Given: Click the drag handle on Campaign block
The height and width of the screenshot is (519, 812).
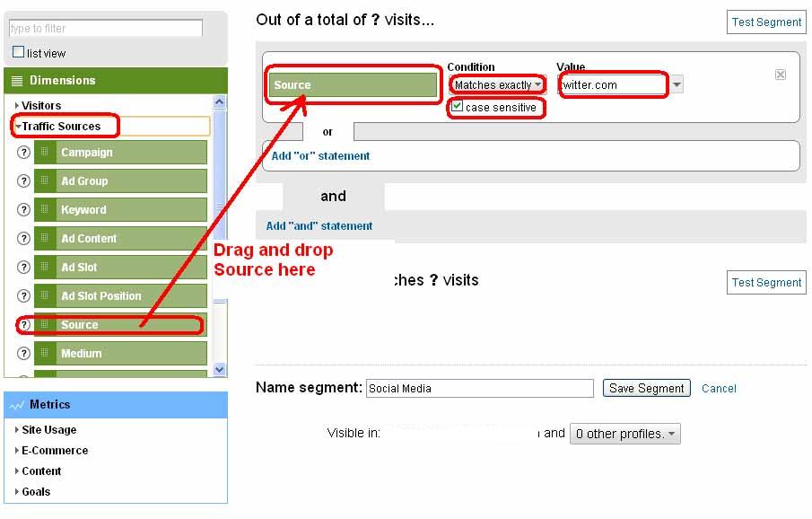Looking at the screenshot, I should 45,152.
